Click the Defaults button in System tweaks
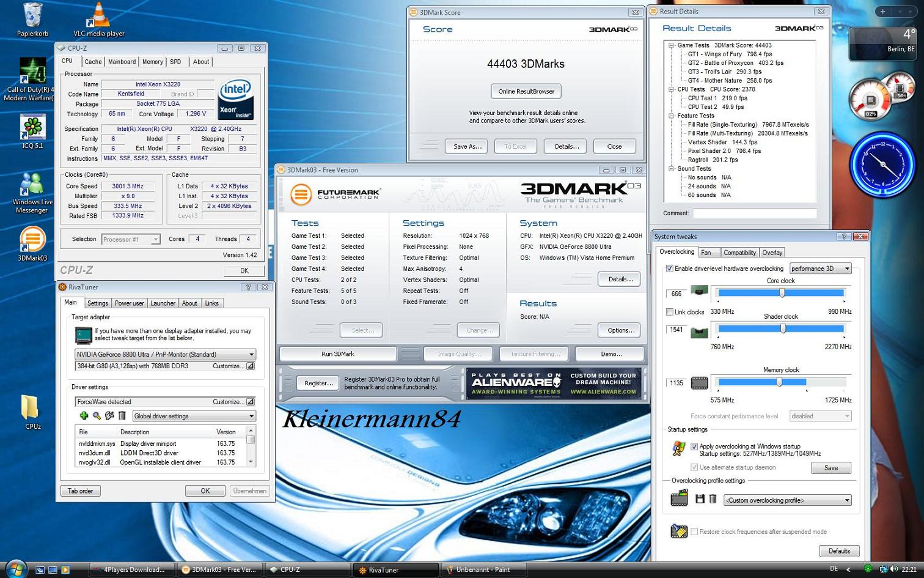This screenshot has width=924, height=578. pos(839,551)
